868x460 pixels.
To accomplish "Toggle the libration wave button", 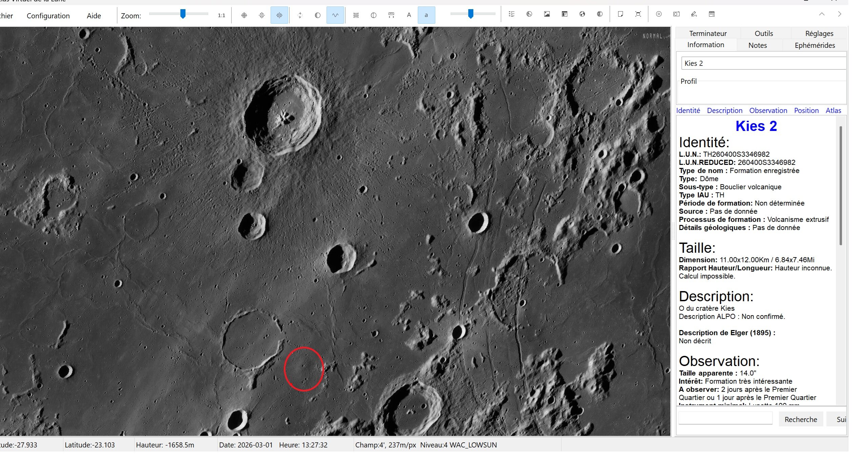I will [335, 15].
